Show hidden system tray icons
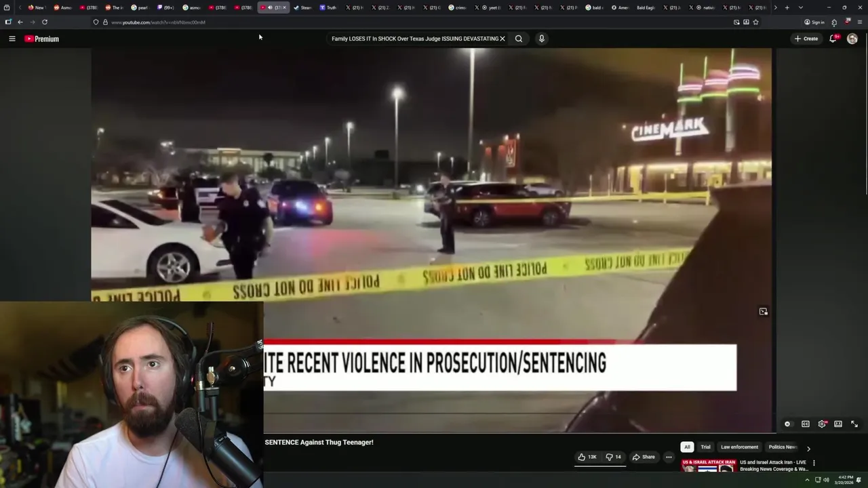Screen dimensions: 868x488 coord(807,480)
